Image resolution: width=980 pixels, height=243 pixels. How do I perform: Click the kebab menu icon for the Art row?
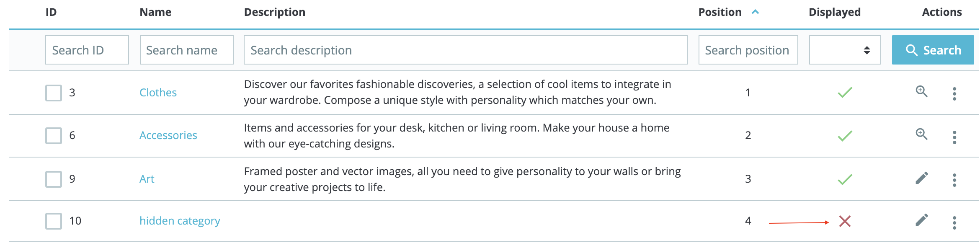(955, 180)
